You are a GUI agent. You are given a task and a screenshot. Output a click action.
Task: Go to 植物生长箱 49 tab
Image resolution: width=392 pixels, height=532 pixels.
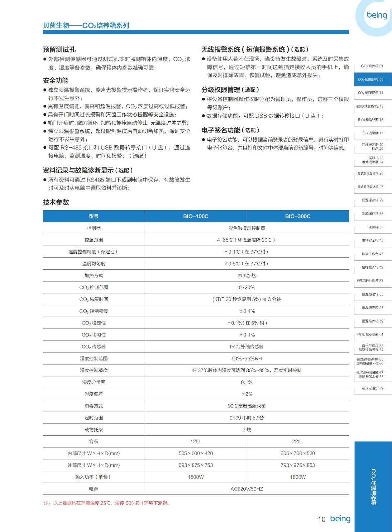[x=372, y=267]
